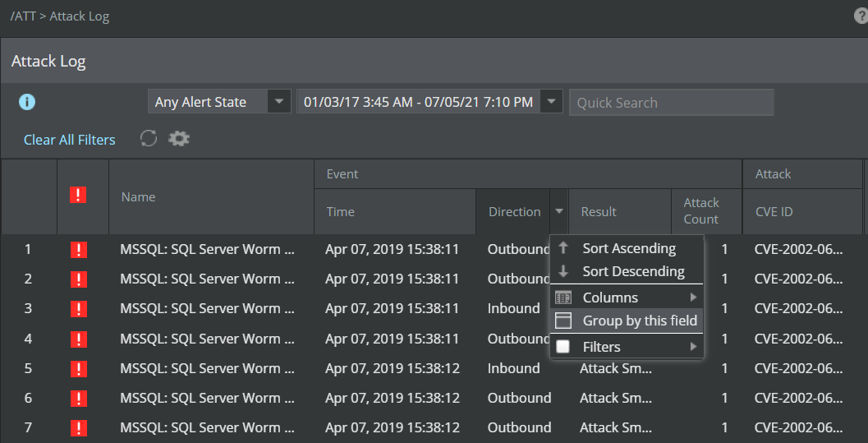
Task: Click the red alert icon in row 6
Action: (x=79, y=398)
